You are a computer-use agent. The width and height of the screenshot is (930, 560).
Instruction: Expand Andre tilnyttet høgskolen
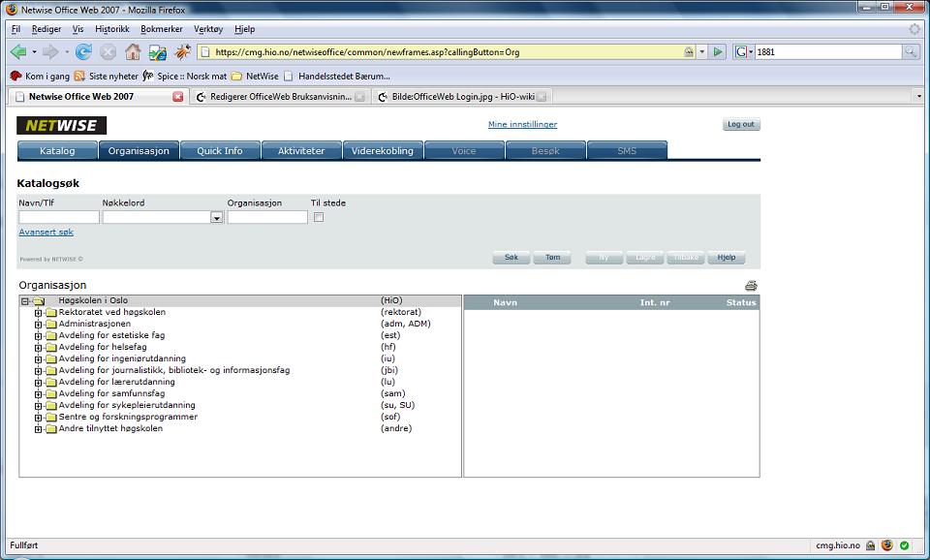pos(38,429)
